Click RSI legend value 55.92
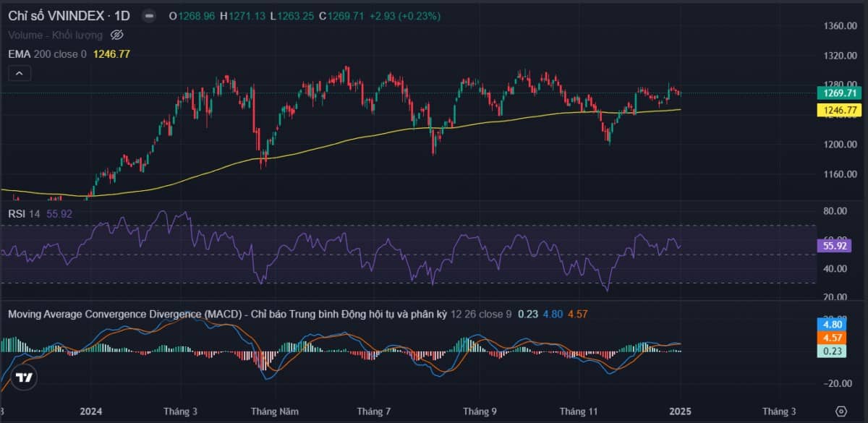868x423 pixels. 58,214
